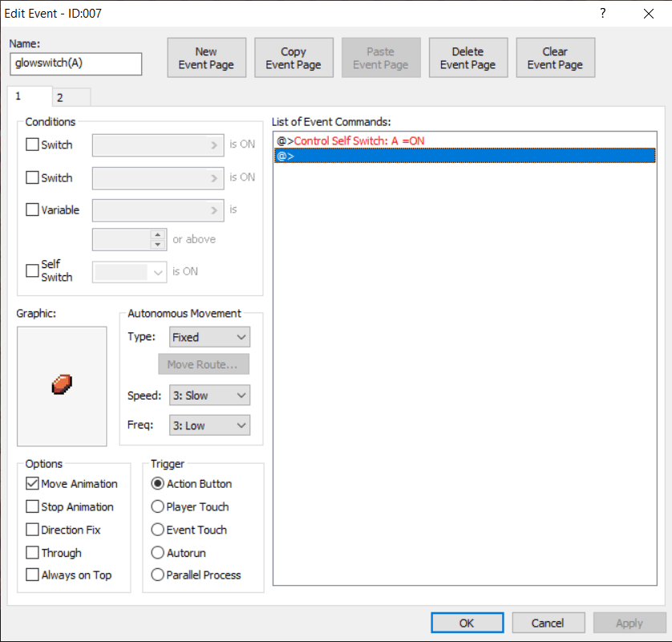The image size is (672, 642).
Task: Select event page tab 1
Action: pyautogui.click(x=19, y=96)
